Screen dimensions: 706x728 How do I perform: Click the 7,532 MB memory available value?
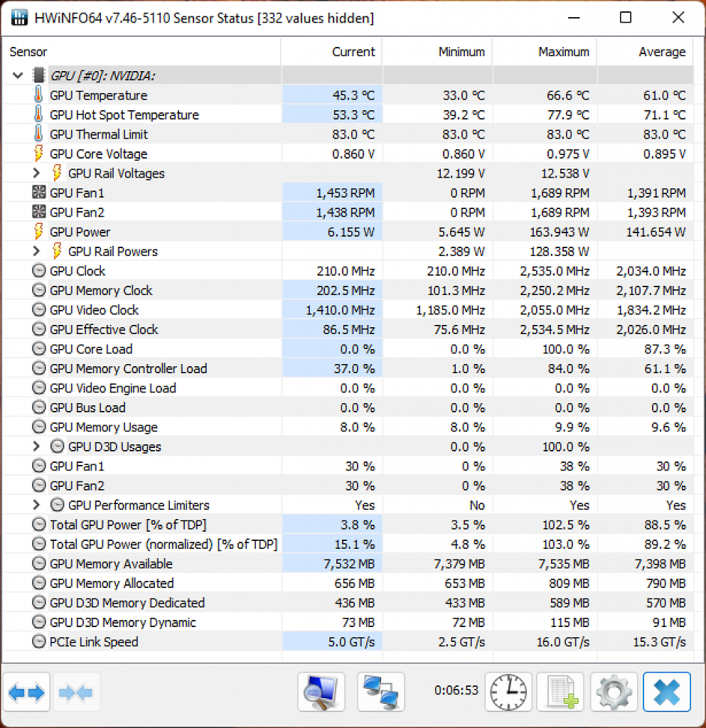349,564
